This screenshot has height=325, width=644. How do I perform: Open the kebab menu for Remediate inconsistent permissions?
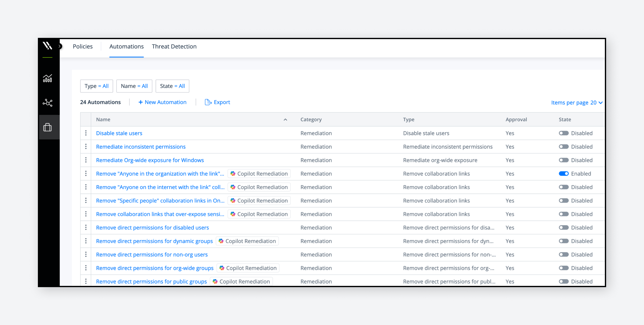click(x=86, y=146)
